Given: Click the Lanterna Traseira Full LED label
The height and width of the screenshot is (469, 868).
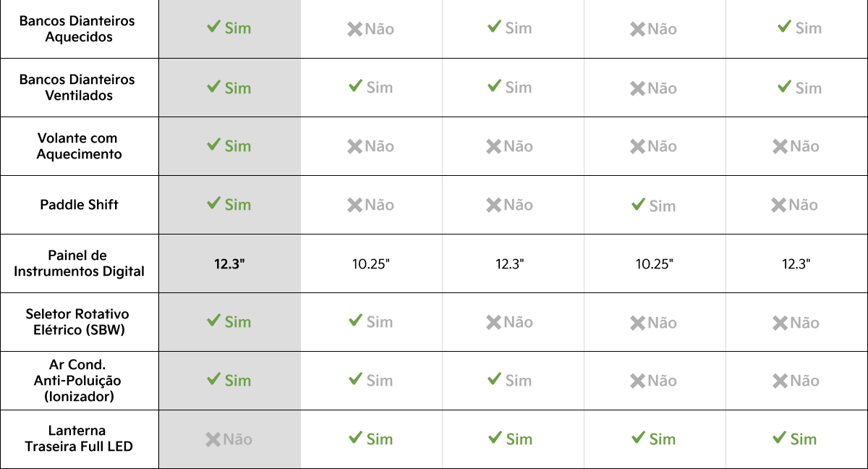Looking at the screenshot, I should [x=78, y=439].
